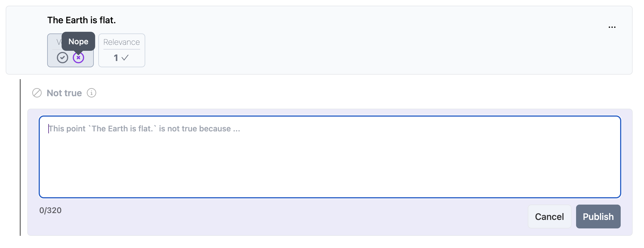Click the X inside the purple circle

coord(78,58)
